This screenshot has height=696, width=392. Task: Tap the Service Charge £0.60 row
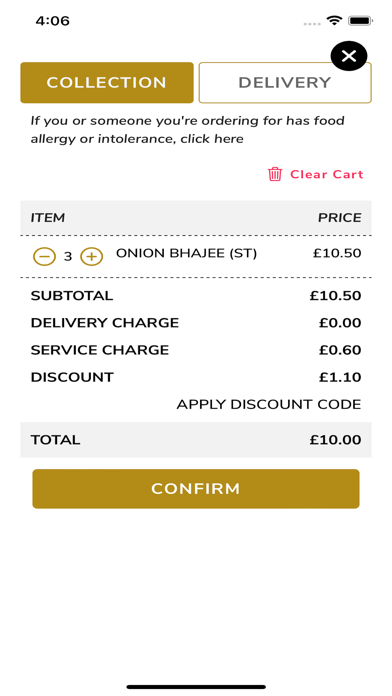(196, 350)
